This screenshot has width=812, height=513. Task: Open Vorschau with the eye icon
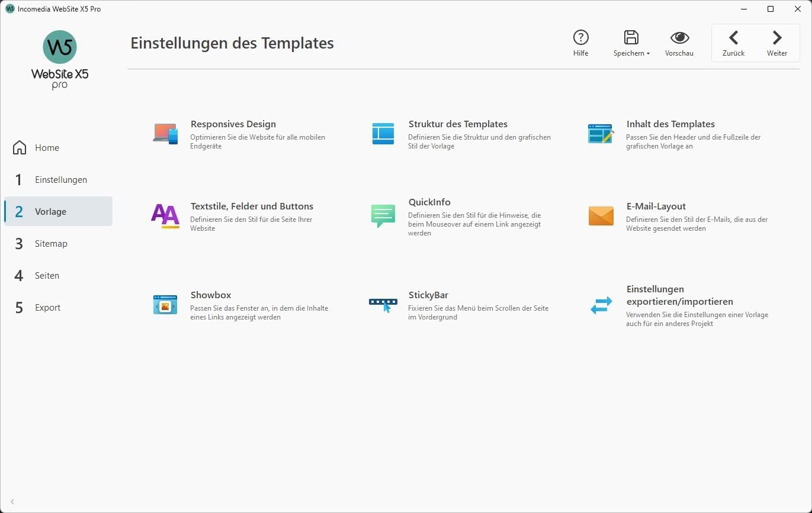click(679, 38)
